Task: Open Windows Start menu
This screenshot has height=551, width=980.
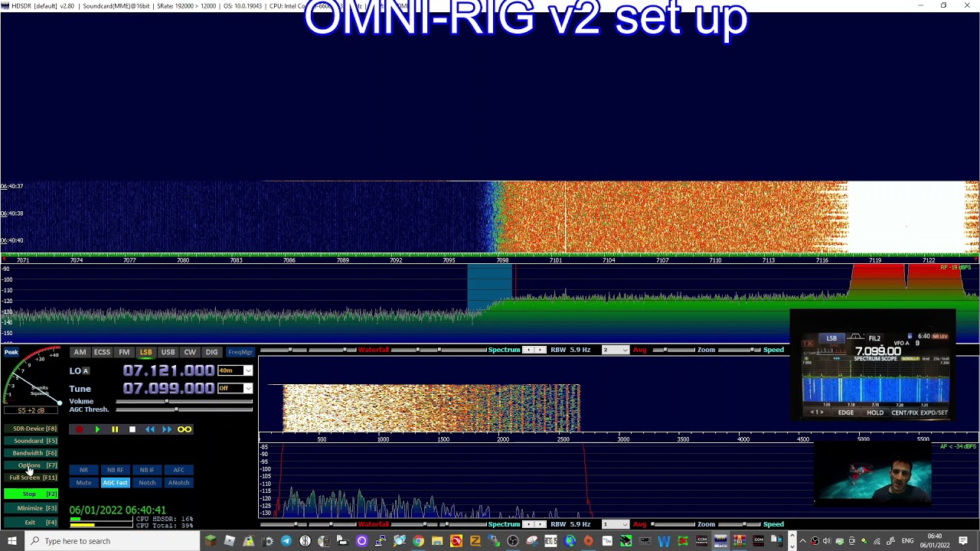Action: (11, 541)
